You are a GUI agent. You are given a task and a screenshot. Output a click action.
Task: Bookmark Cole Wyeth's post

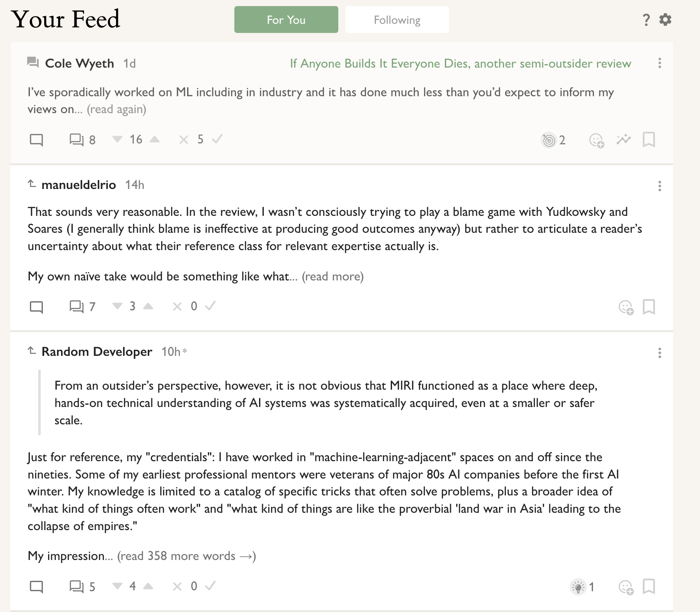coord(648,140)
